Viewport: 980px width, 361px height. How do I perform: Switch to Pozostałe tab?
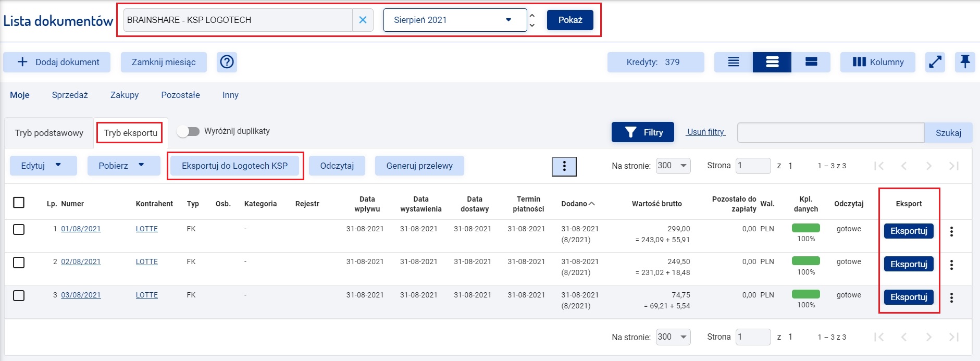coord(181,95)
